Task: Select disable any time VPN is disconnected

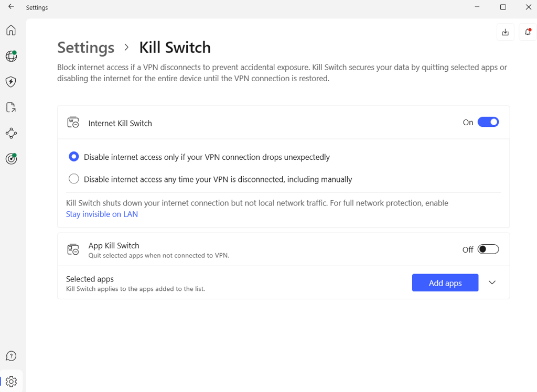Action: click(73, 179)
